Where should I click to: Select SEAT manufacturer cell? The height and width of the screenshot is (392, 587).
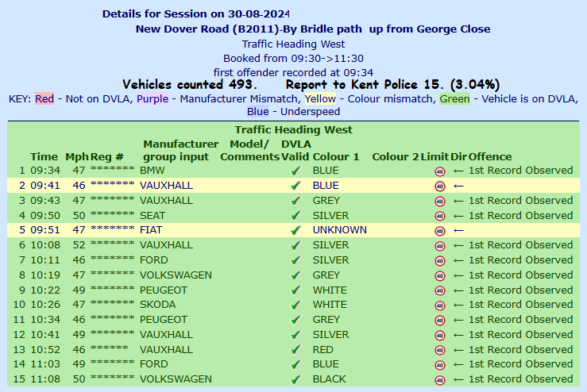pos(153,216)
